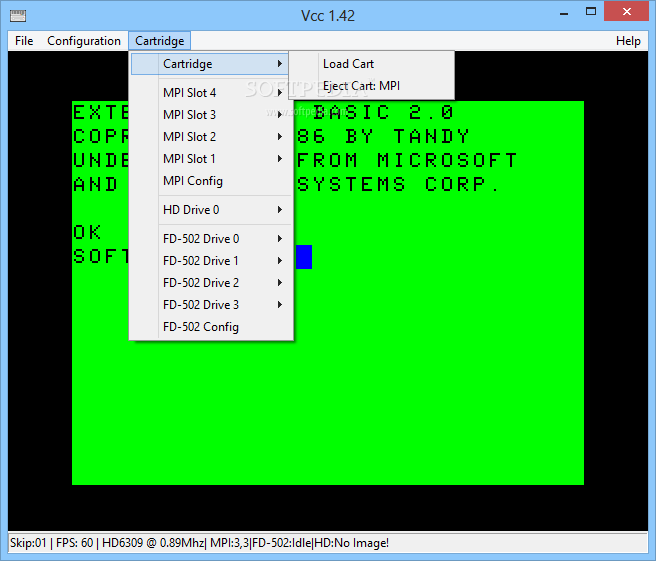This screenshot has width=656, height=561.
Task: Click the blue cursor block on emulator screen
Action: pos(304,257)
